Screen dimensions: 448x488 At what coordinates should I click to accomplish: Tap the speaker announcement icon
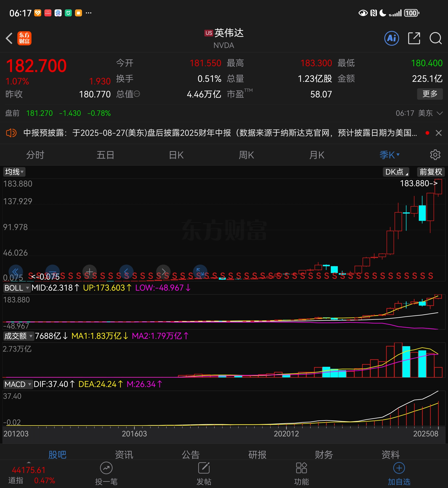pos(11,133)
